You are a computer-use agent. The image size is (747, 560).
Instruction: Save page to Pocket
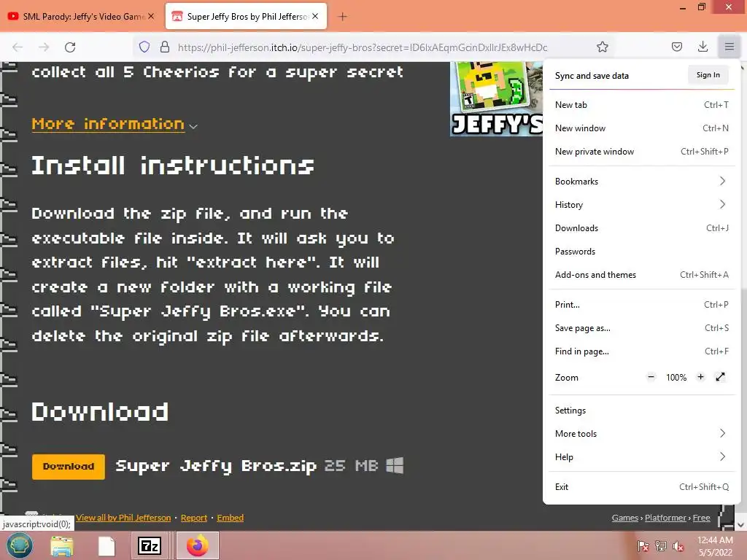[676, 47]
